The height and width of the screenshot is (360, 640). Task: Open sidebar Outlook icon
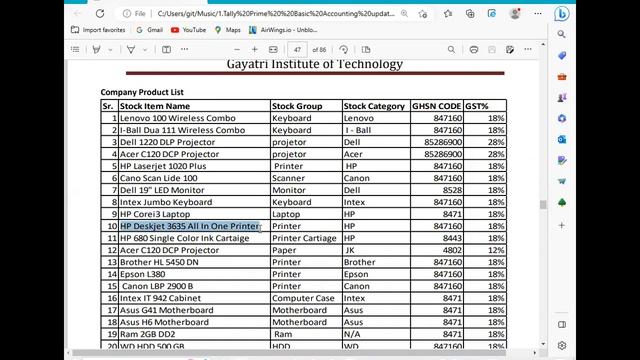pyautogui.click(x=562, y=139)
